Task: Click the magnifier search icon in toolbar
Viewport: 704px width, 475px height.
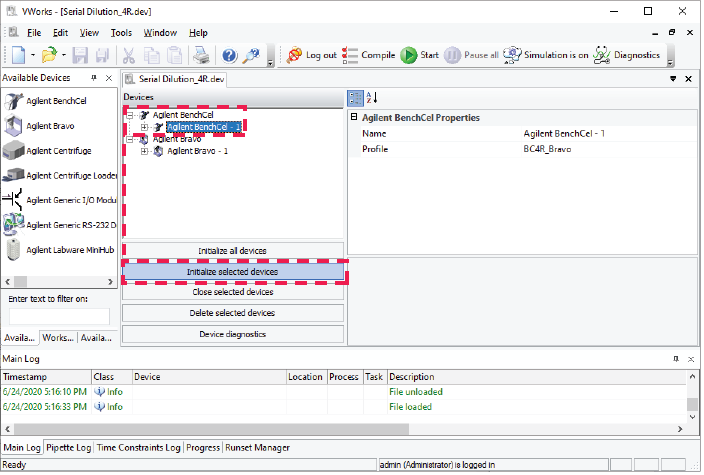Action: (x=251, y=55)
